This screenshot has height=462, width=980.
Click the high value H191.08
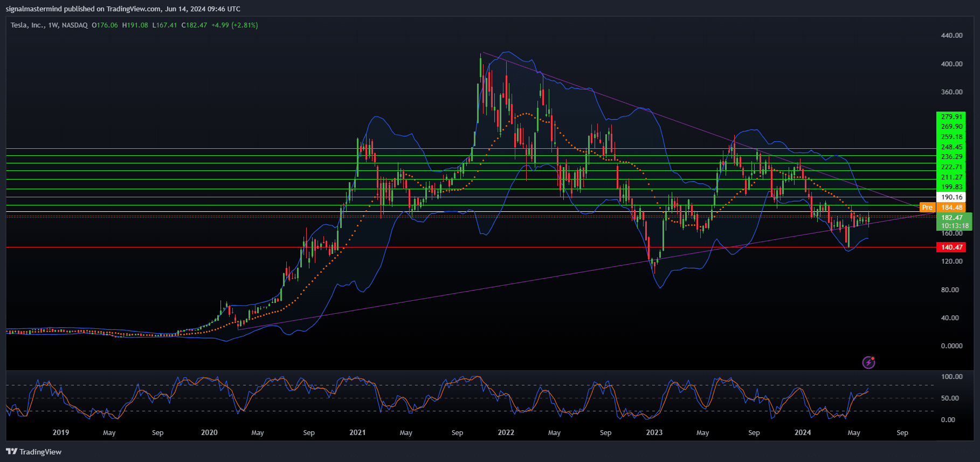[x=135, y=25]
